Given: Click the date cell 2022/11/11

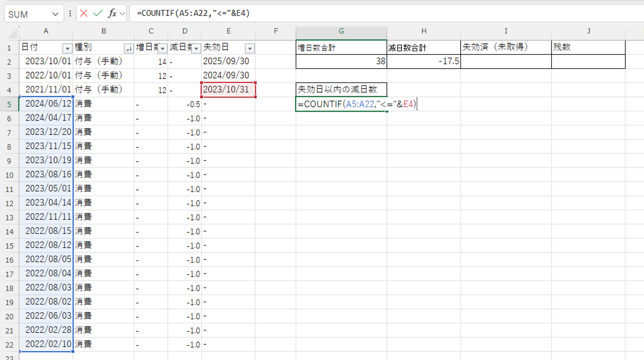Looking at the screenshot, I should pyautogui.click(x=46, y=218).
